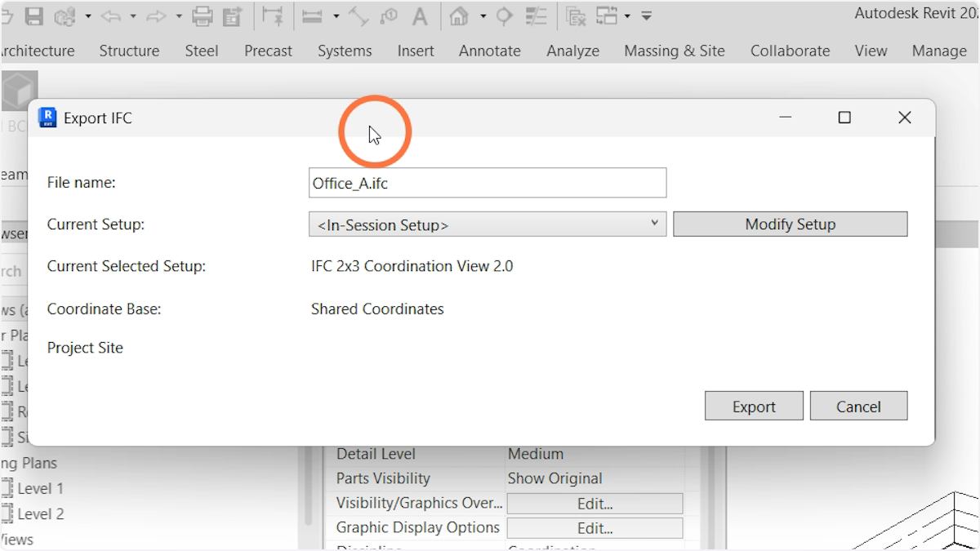Open the Annotate ribbon tab
The width and height of the screenshot is (980, 551).
tap(489, 51)
